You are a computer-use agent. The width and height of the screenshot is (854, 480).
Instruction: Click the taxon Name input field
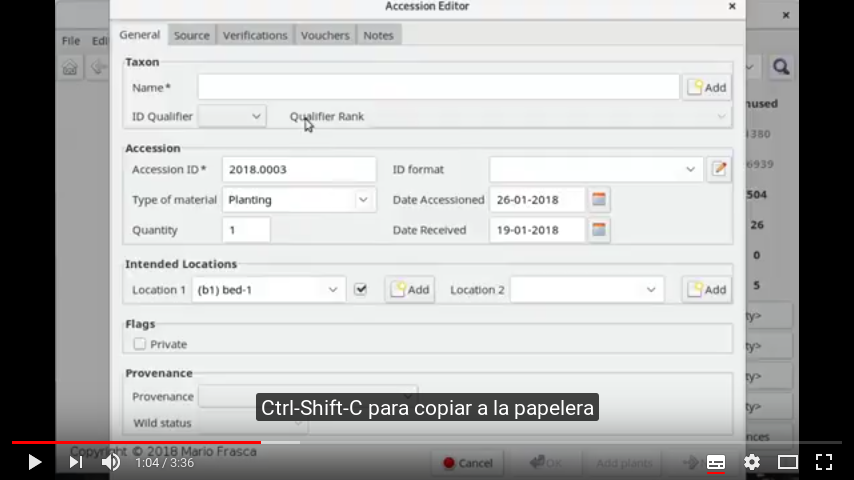tap(438, 87)
